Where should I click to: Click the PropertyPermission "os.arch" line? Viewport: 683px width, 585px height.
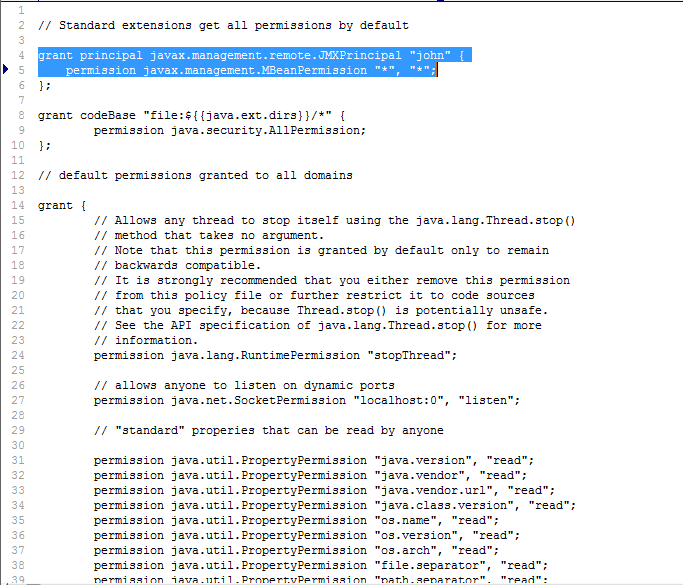[x=296, y=551]
